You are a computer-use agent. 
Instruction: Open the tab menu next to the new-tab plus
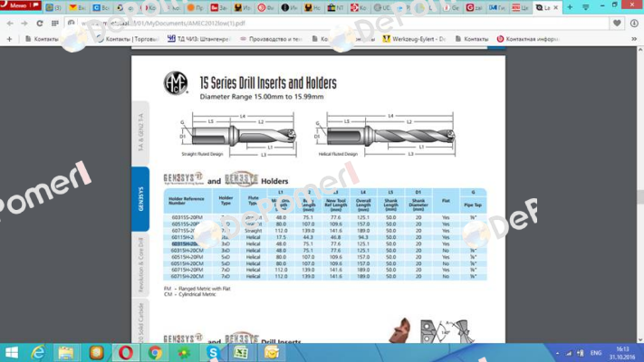[x=586, y=7]
